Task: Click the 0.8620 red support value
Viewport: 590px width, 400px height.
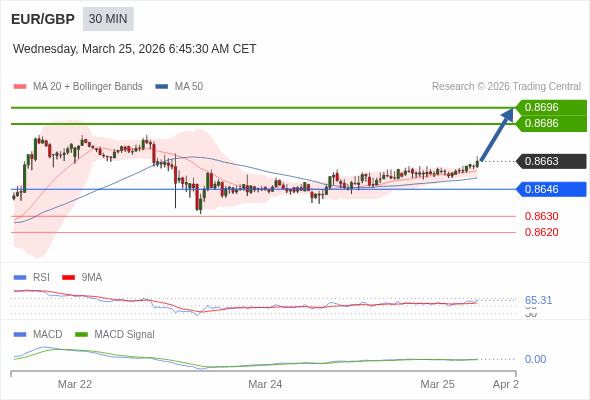Action: pos(541,232)
